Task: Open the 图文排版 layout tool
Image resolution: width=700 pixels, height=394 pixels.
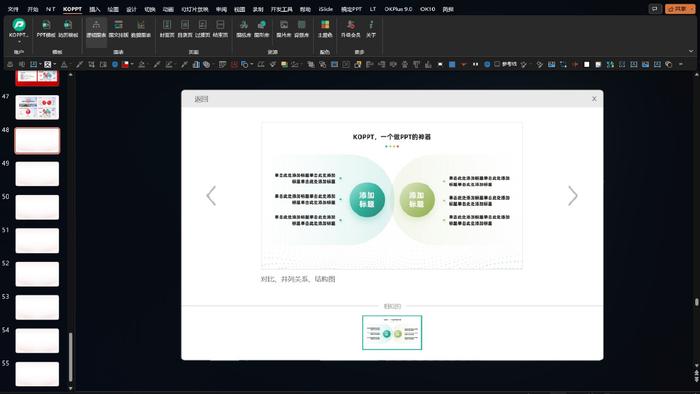Action: coord(118,29)
